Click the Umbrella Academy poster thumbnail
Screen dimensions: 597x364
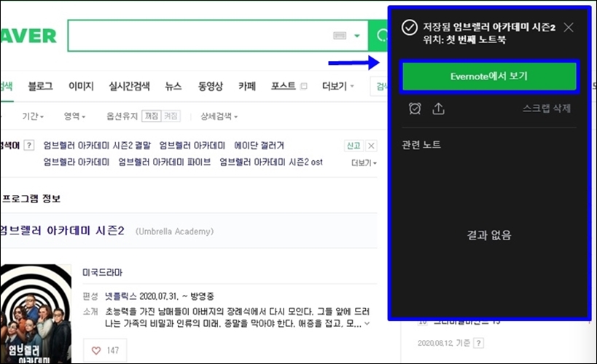click(x=36, y=314)
